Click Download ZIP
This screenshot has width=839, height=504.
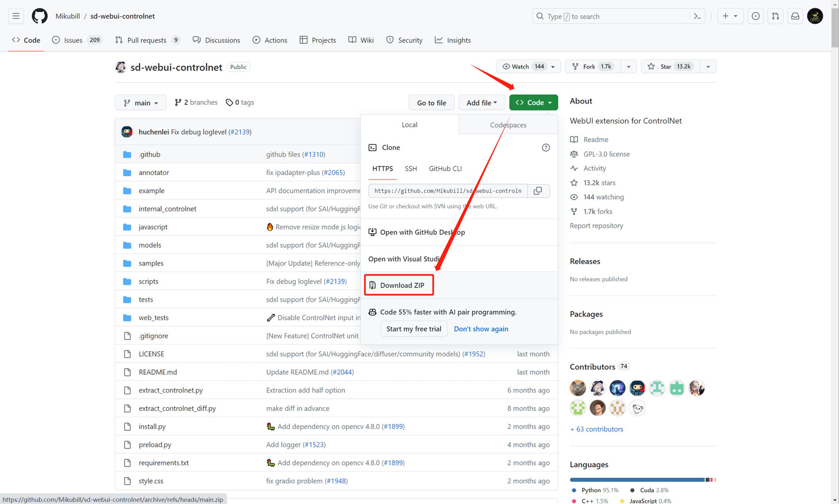pyautogui.click(x=399, y=285)
